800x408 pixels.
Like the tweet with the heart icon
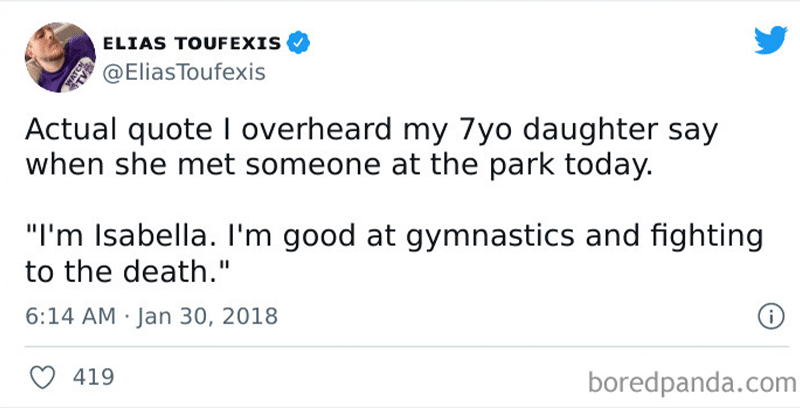[x=42, y=378]
